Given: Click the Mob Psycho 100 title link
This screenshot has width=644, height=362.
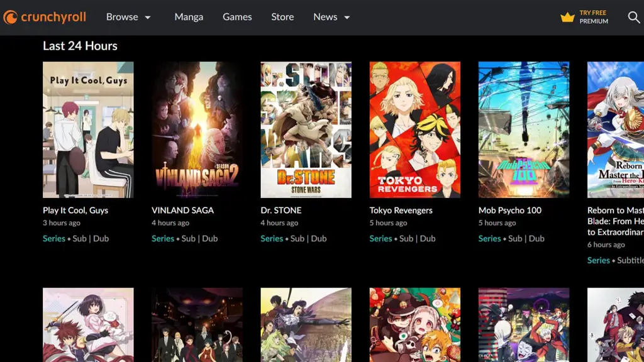Looking at the screenshot, I should tap(509, 211).
